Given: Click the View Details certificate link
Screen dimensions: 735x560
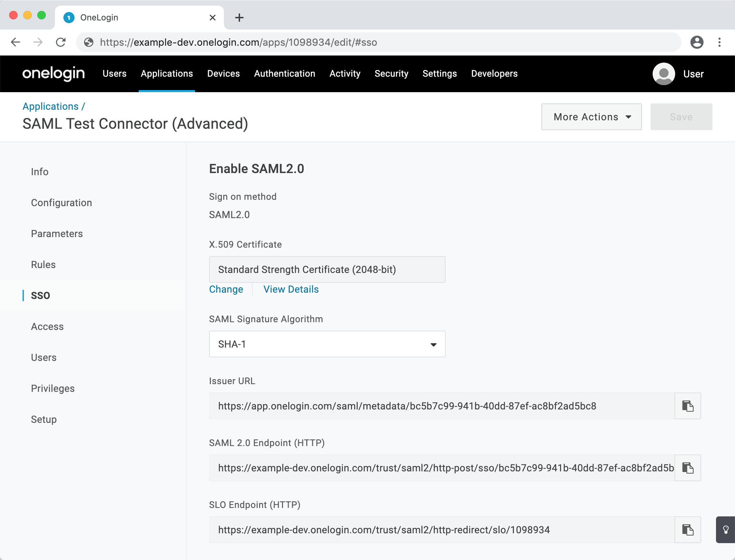Looking at the screenshot, I should [291, 289].
